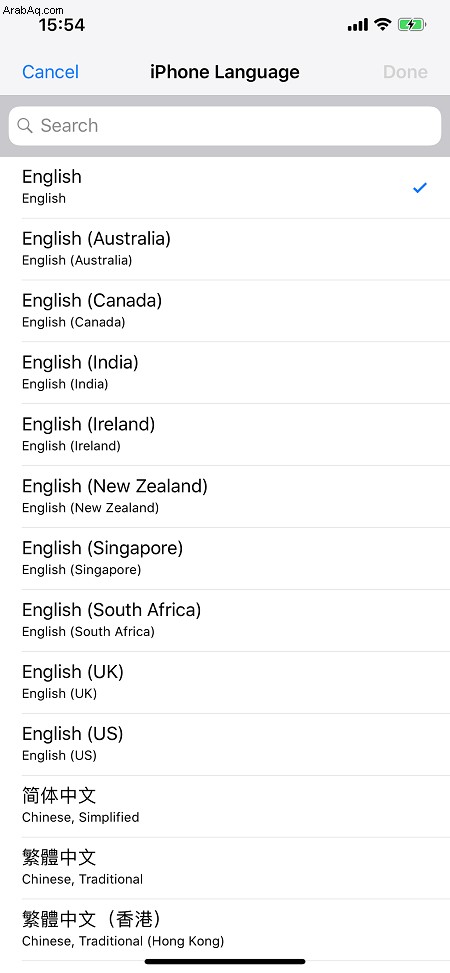
Task: Tap the cellular signal bars icon
Action: click(358, 25)
